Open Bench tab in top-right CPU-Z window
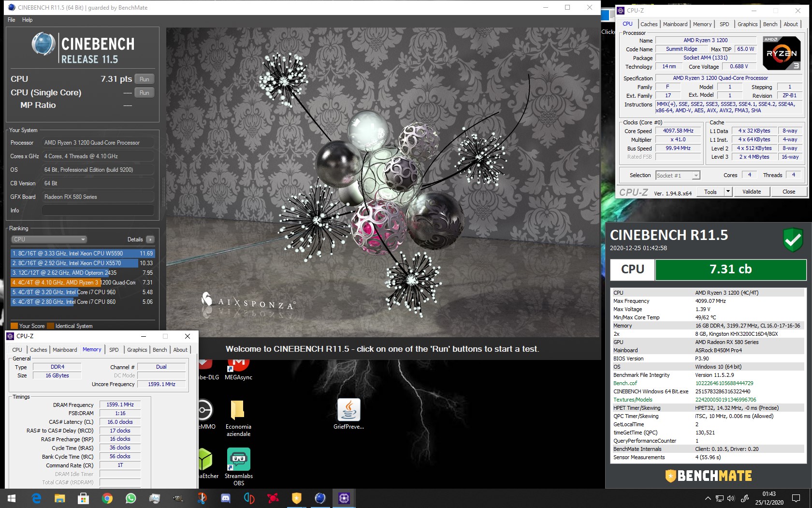 770,24
